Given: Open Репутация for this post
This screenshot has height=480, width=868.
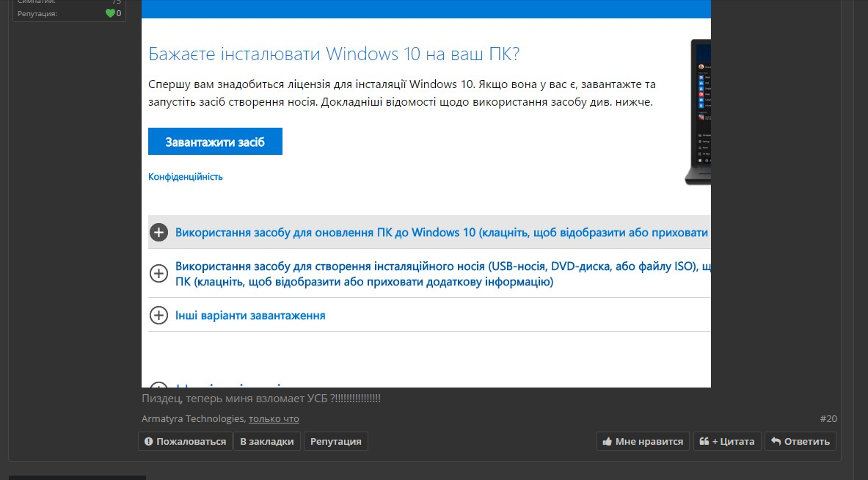Looking at the screenshot, I should (x=335, y=441).
